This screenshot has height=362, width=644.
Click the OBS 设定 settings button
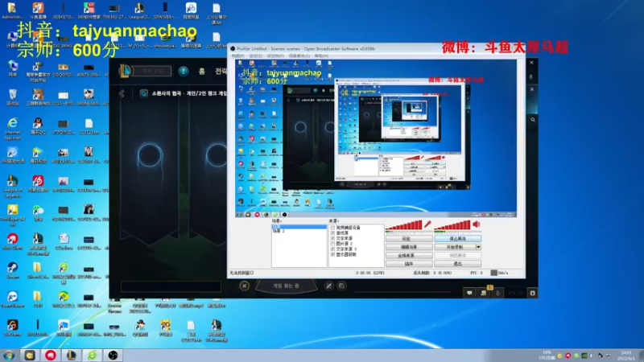[409, 238]
